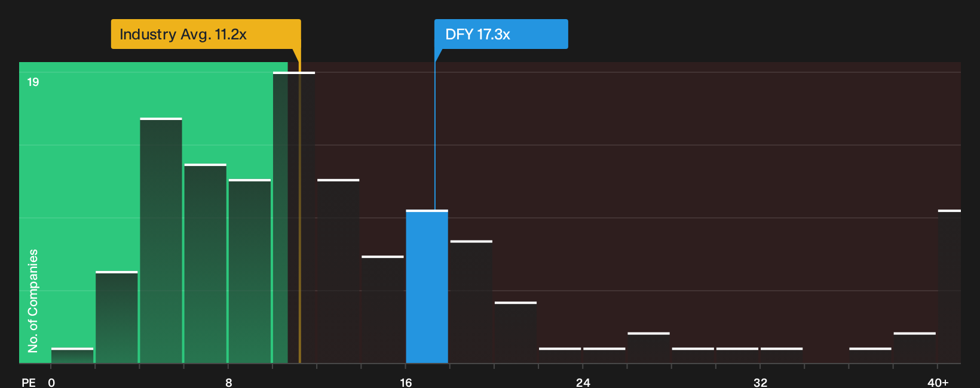Click the x-axis tick label 8
This screenshot has width=980, height=388.
[229, 382]
